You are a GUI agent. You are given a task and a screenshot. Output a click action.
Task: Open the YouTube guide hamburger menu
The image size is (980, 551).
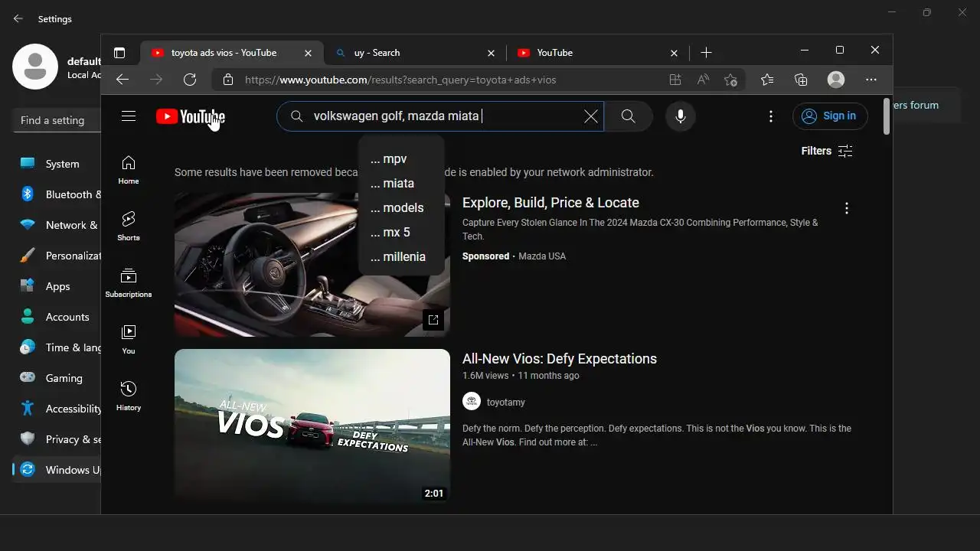(129, 116)
